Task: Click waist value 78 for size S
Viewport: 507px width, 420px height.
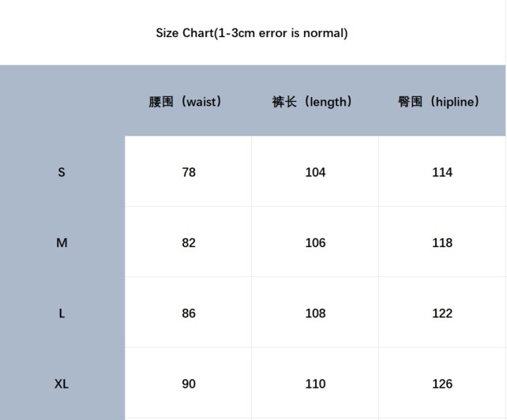Action: click(189, 172)
